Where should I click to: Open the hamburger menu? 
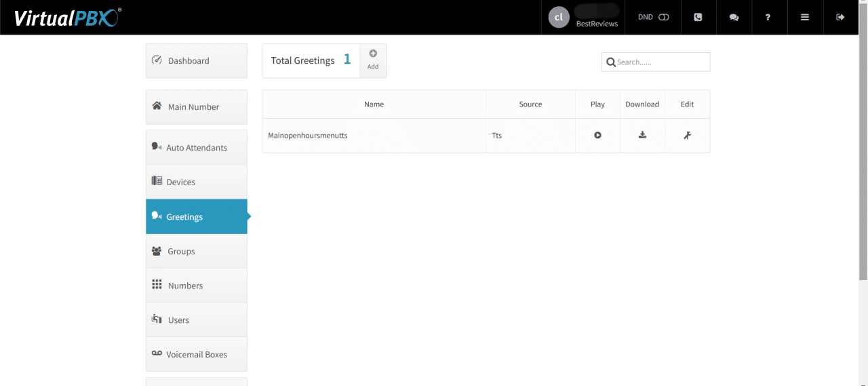pyautogui.click(x=804, y=17)
